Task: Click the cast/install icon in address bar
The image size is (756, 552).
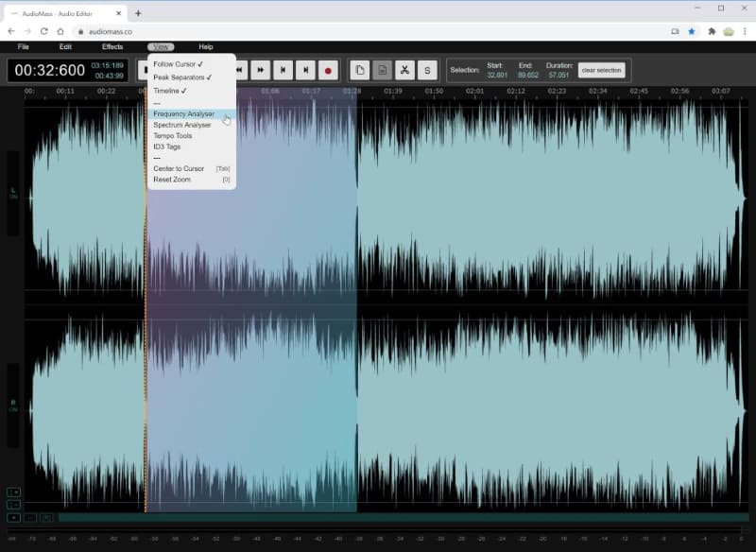Action: 675,31
